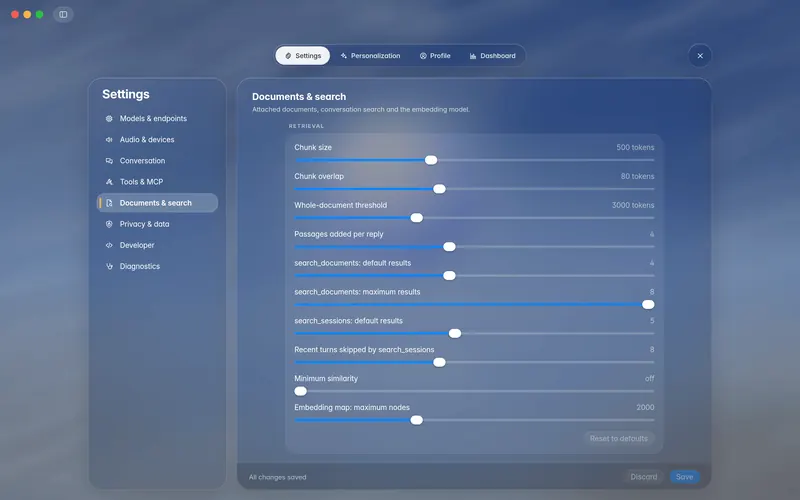Go to Conversation settings

coord(157,161)
